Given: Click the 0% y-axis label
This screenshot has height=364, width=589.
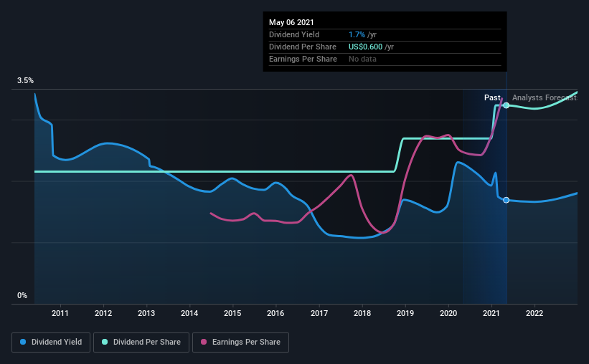Looking at the screenshot, I should (22, 296).
